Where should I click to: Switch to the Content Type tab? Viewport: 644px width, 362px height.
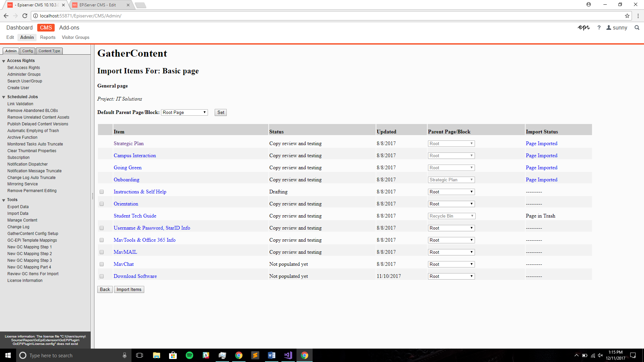pos(49,51)
